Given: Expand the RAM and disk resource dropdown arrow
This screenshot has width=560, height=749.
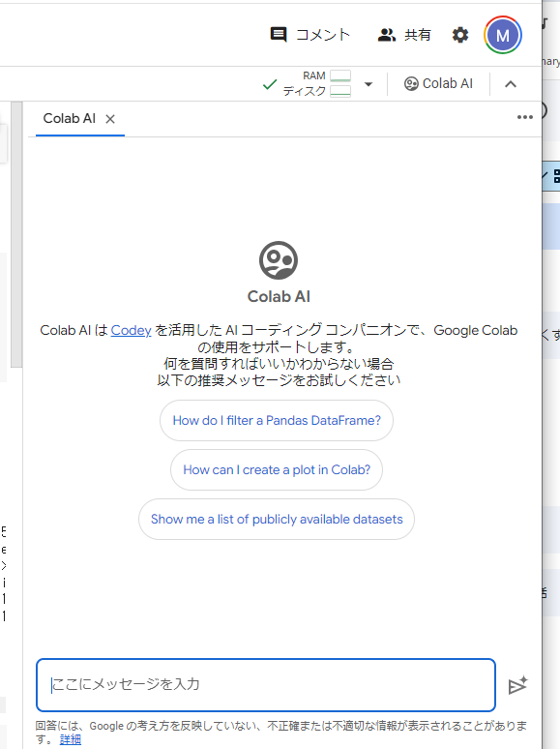Looking at the screenshot, I should pos(368,84).
